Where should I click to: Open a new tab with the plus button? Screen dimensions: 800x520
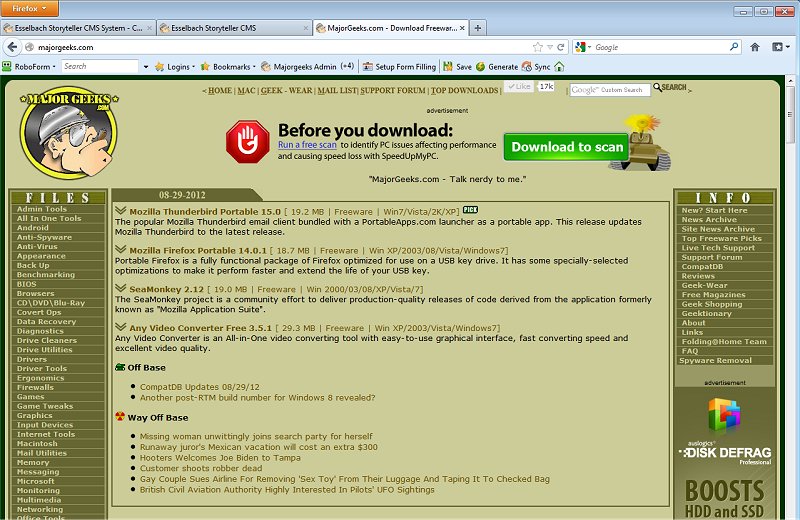coord(478,28)
